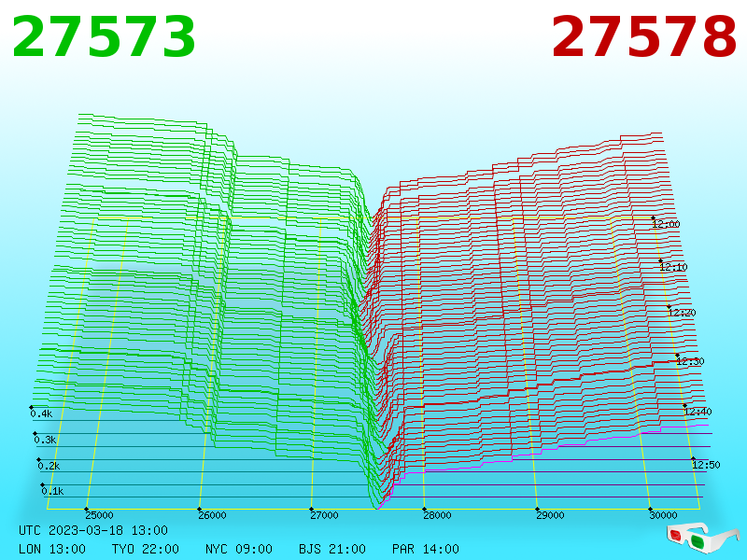Click the LON 13:00 clock text
The height and width of the screenshot is (560, 747).
(52, 549)
